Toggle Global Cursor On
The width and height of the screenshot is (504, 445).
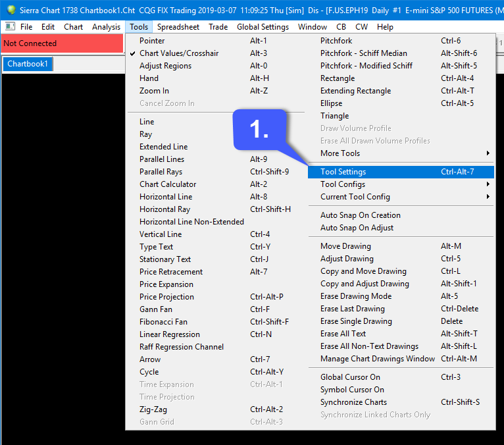point(401,377)
